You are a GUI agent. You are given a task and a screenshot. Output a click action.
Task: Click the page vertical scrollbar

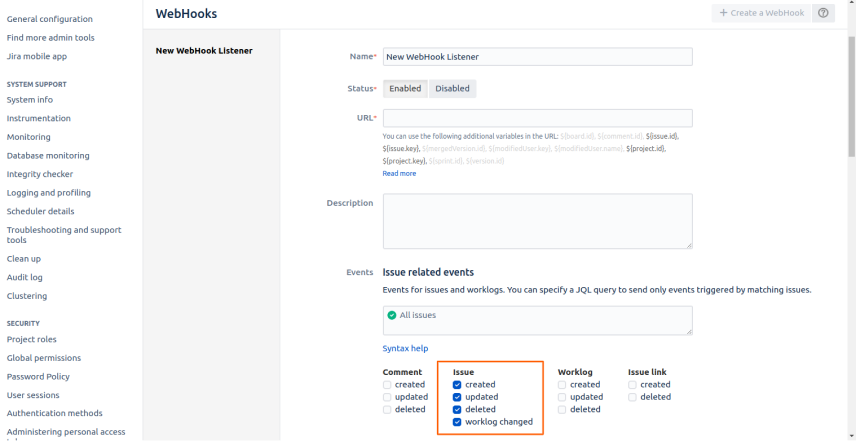click(x=852, y=96)
